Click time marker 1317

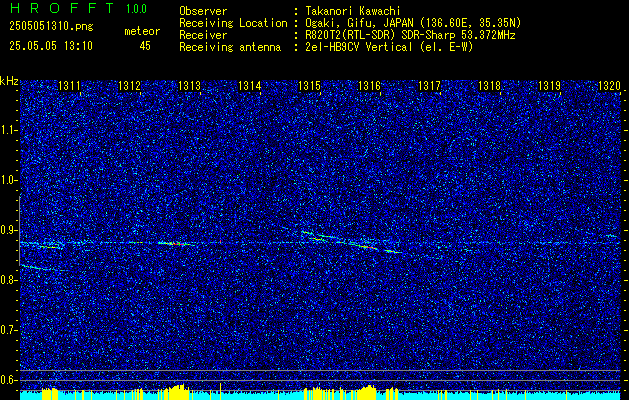coord(429,85)
